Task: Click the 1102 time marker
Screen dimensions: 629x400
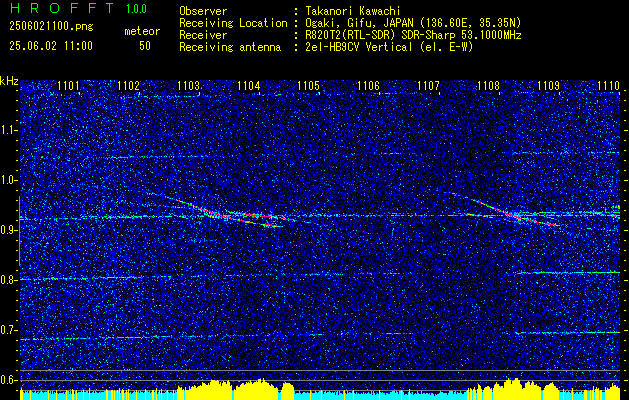Action: (x=129, y=85)
